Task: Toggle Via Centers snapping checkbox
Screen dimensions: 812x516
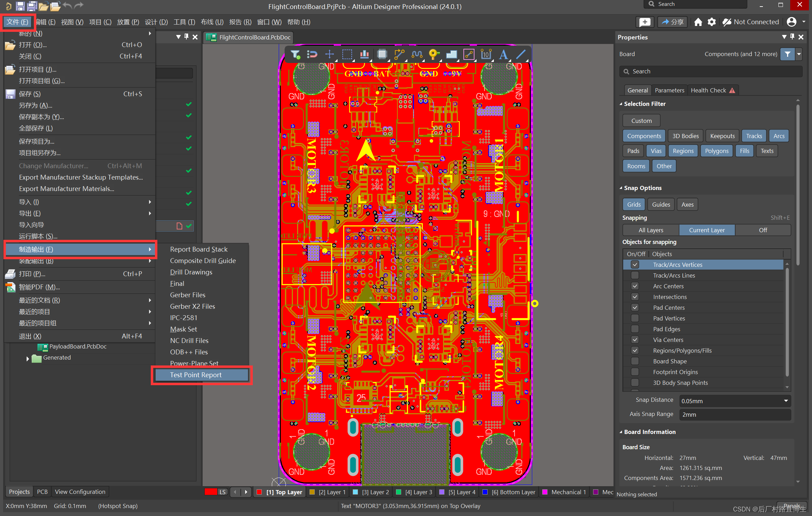Action: 635,340
